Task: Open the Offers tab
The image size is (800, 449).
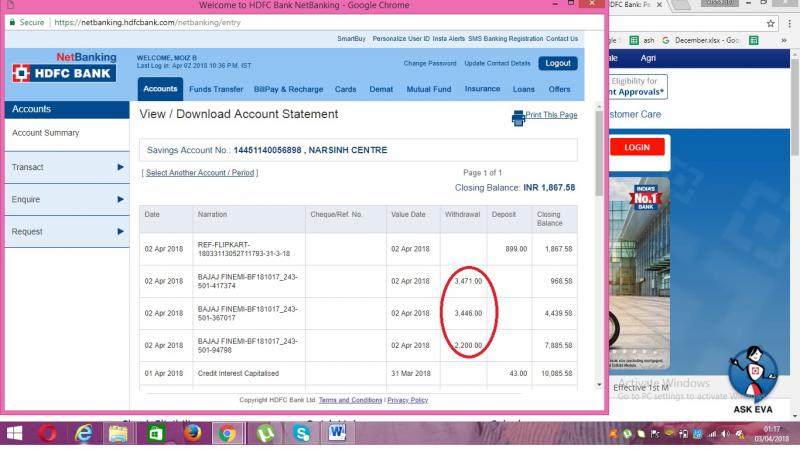Action: pyautogui.click(x=559, y=89)
